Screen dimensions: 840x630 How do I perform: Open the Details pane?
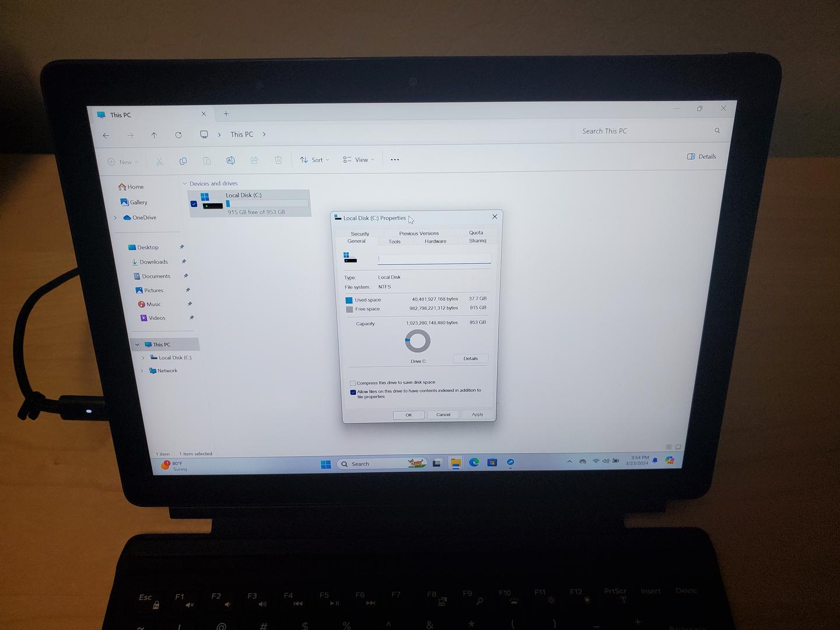(701, 156)
